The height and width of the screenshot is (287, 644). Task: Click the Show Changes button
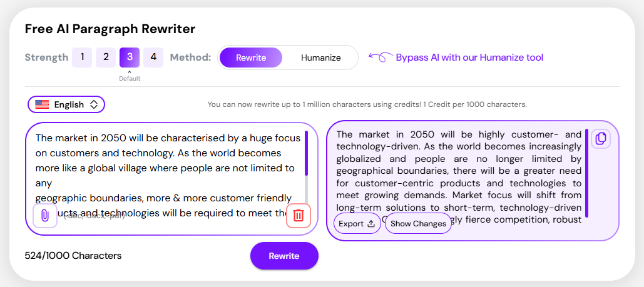pos(418,224)
